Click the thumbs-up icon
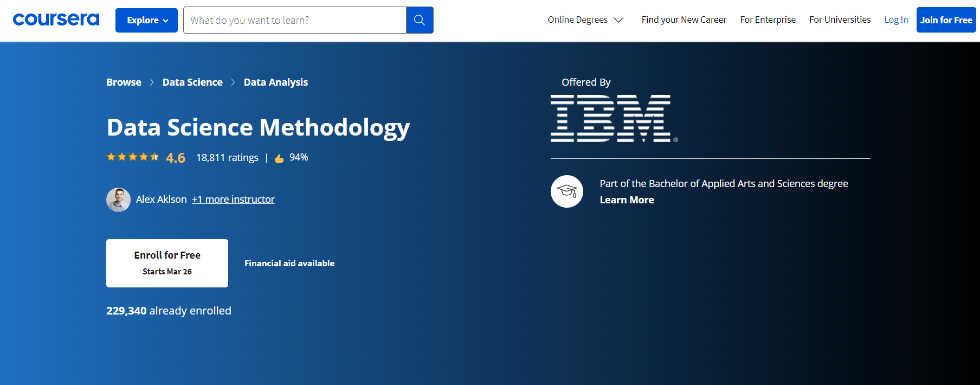Screen dimensions: 980x385 (x=279, y=158)
